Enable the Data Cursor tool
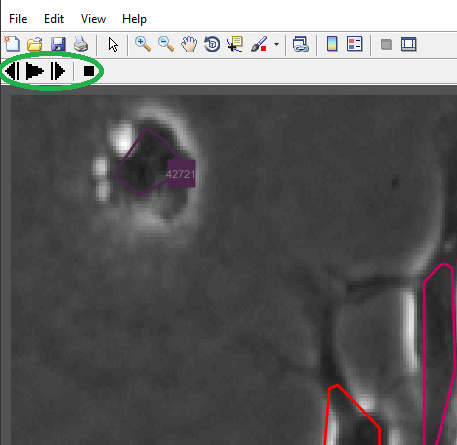The image size is (457, 445). [235, 44]
